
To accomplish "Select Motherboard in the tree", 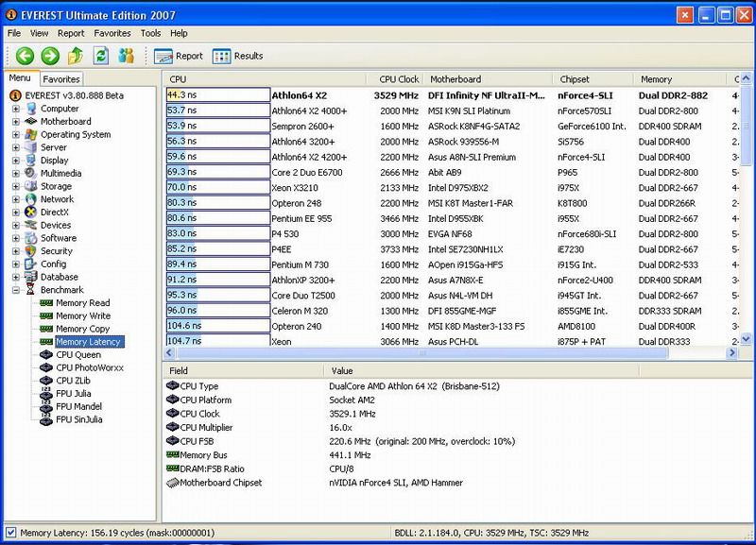I will (x=65, y=122).
